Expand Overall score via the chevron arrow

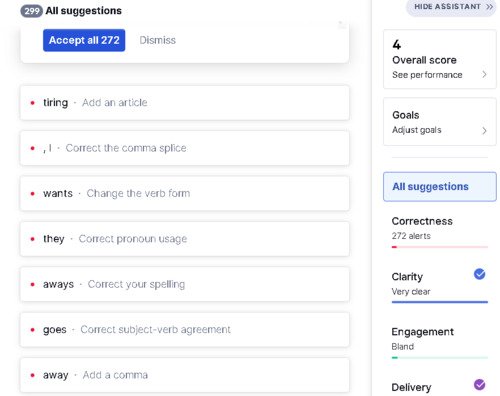(x=484, y=75)
